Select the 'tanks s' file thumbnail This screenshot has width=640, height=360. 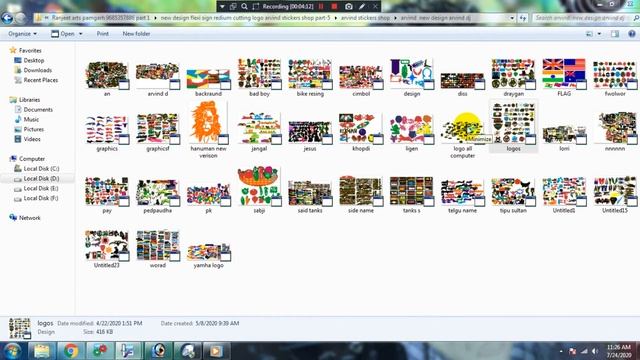[411, 191]
